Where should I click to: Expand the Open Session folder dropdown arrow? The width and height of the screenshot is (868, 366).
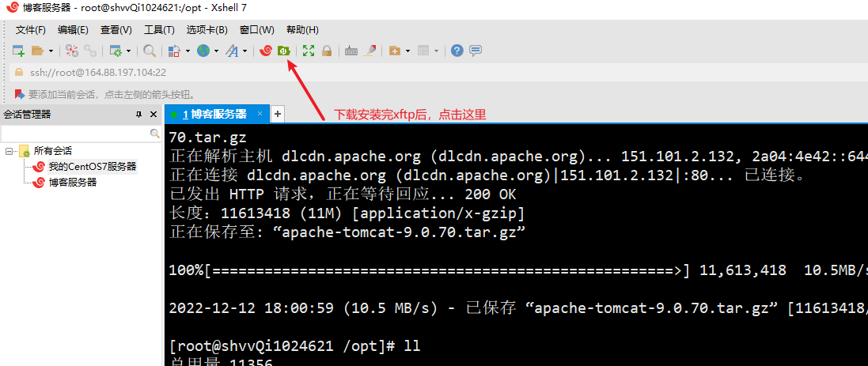[x=51, y=51]
